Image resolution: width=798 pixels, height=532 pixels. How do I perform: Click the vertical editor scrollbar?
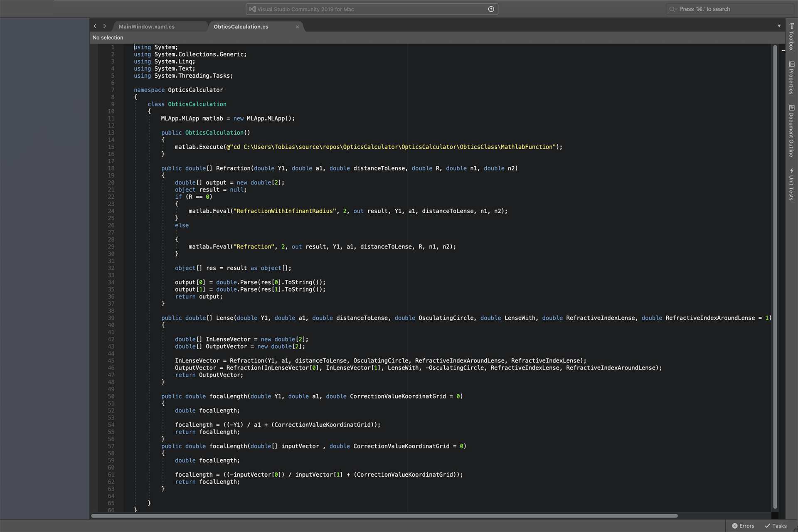coord(775,274)
